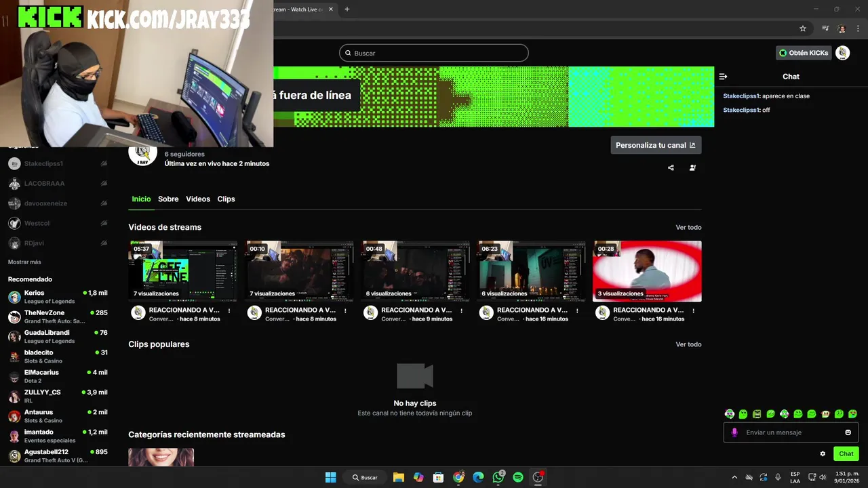Screen dimensions: 868x488
Task: Open ElMacarius recommended channel
Action: click(x=58, y=376)
